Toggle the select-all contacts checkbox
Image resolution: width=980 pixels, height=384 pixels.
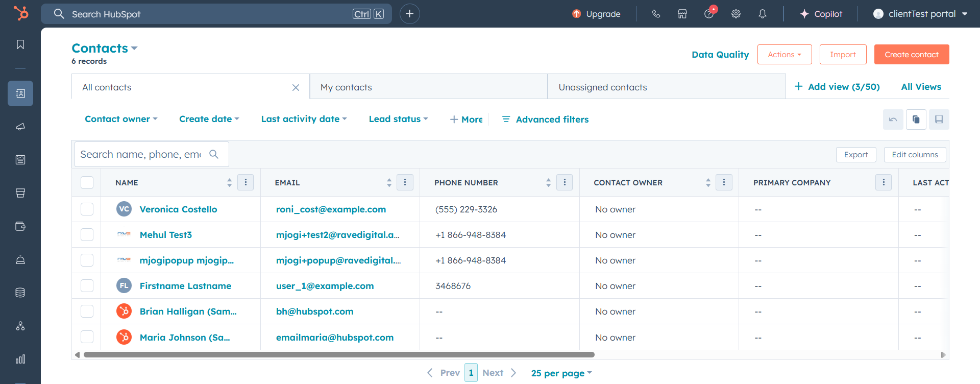(x=87, y=182)
